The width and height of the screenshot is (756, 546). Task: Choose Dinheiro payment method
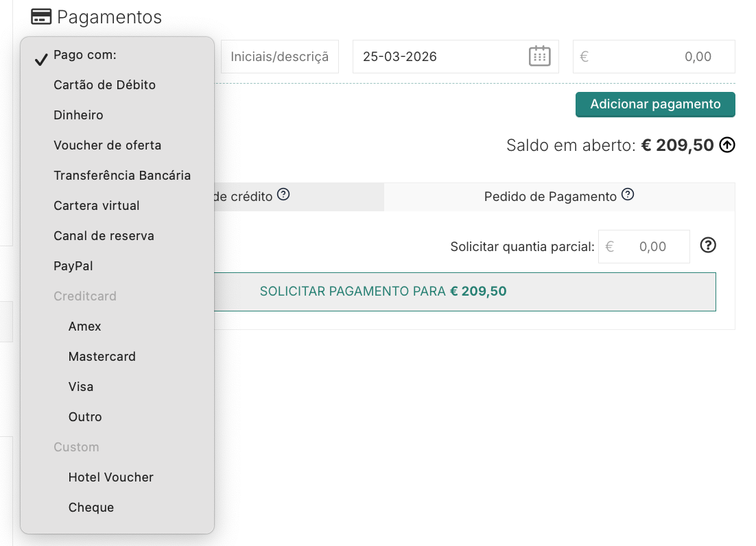click(117, 115)
